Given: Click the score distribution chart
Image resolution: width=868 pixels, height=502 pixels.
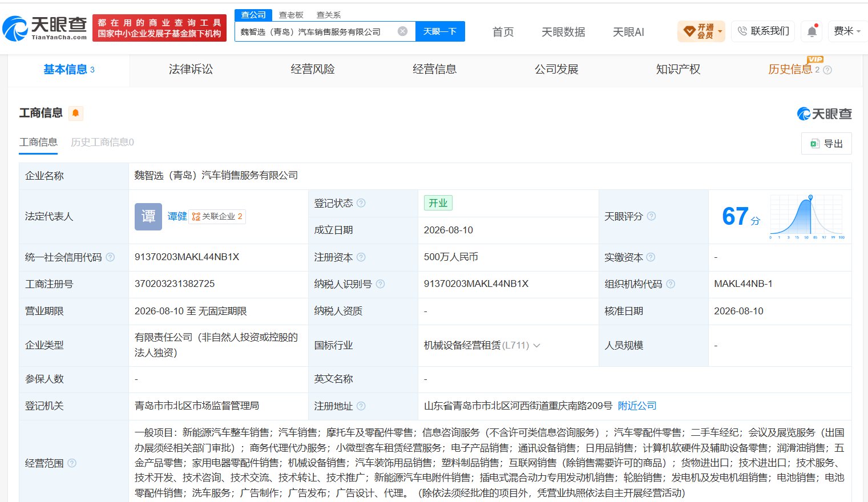Looking at the screenshot, I should point(807,217).
